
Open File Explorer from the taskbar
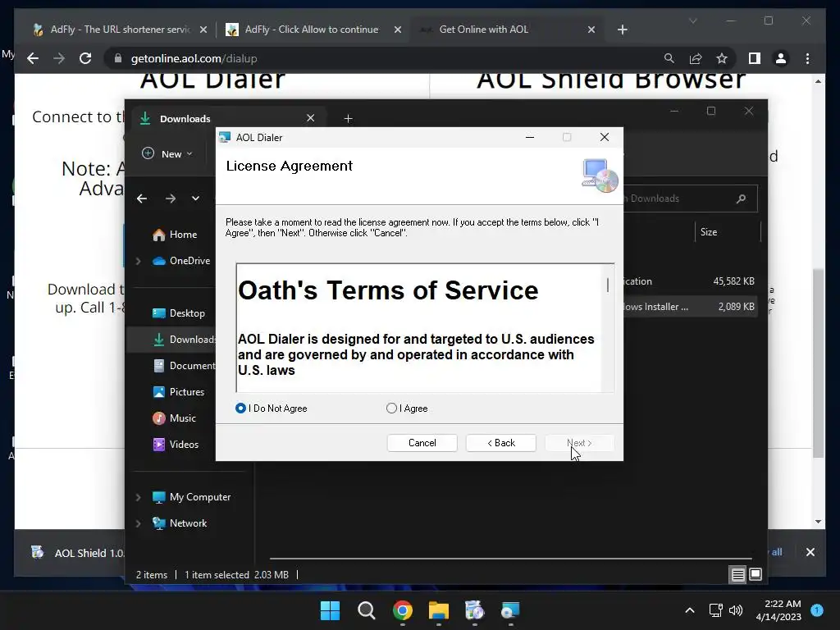[x=439, y=610]
